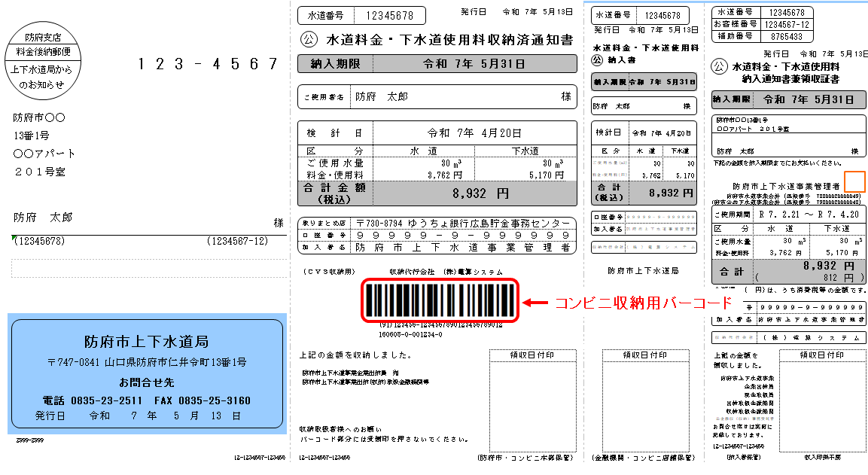
Task: Click 防府市上下水道局 heading in the blue box
Action: tap(147, 342)
